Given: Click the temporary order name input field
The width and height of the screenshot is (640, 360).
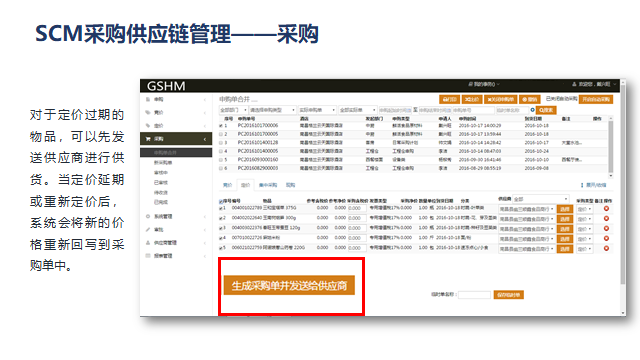Looking at the screenshot, I should 474,295.
